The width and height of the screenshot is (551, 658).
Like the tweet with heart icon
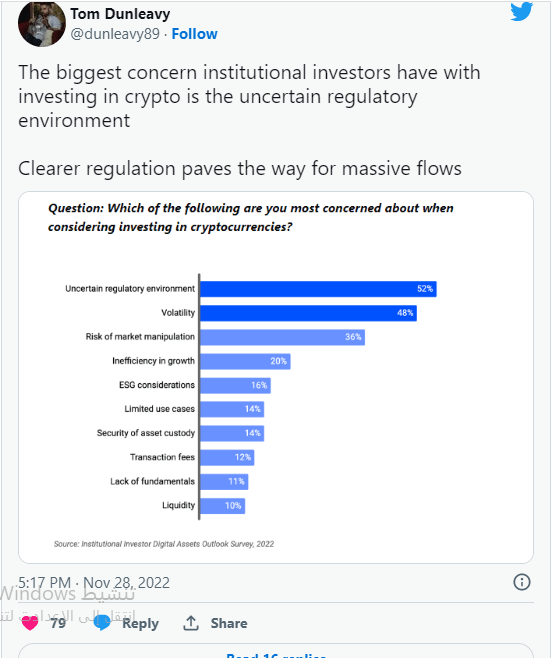30,623
